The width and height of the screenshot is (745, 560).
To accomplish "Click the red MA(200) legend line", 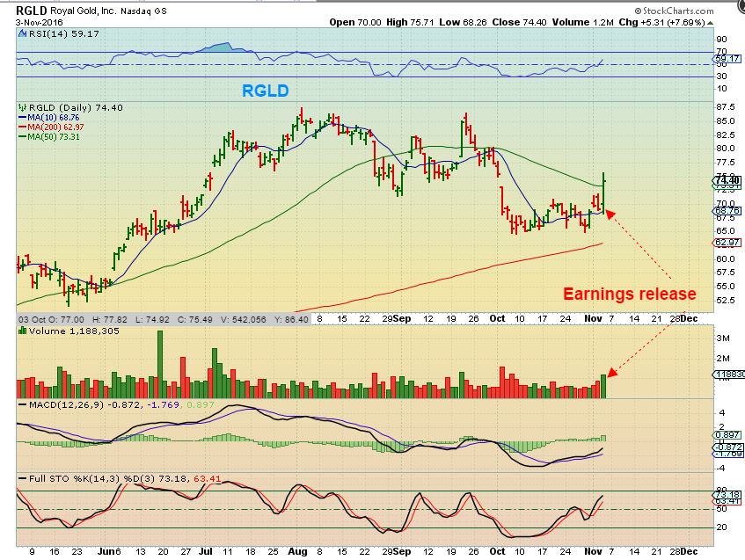I will pos(22,127).
